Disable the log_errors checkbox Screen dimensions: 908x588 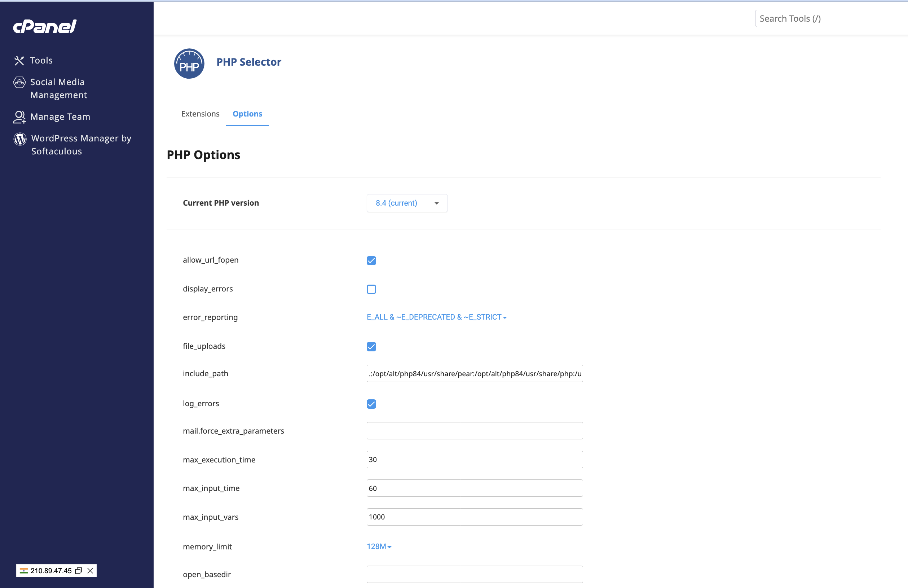(x=371, y=404)
